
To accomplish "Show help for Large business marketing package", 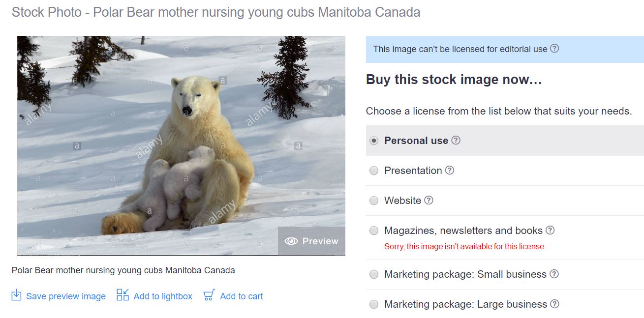I will (x=554, y=304).
